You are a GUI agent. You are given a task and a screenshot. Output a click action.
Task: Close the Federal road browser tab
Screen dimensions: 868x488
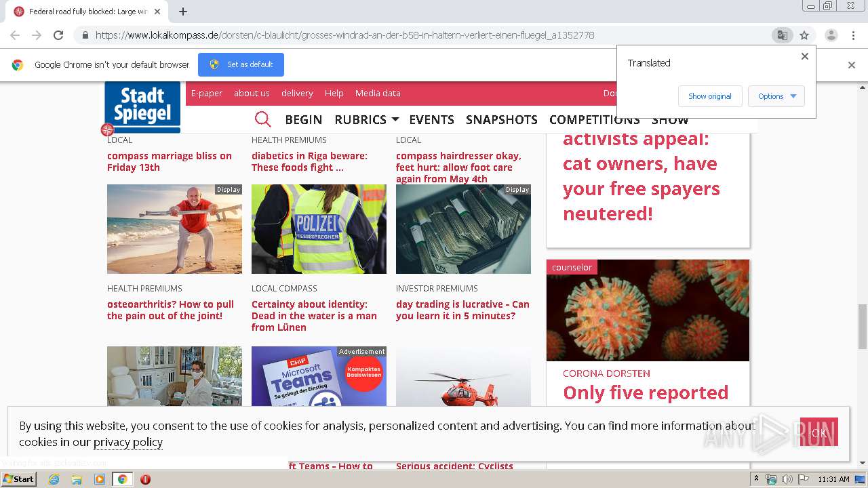coord(157,12)
